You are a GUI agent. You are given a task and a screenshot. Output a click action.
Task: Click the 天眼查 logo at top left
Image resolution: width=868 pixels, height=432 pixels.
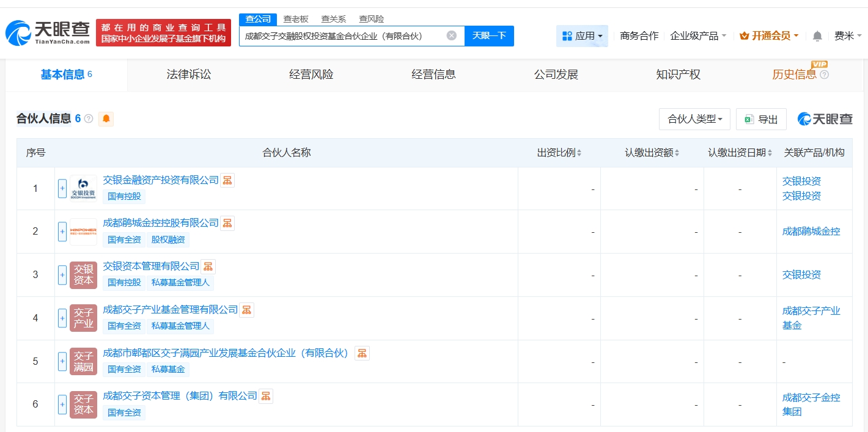pos(48,33)
